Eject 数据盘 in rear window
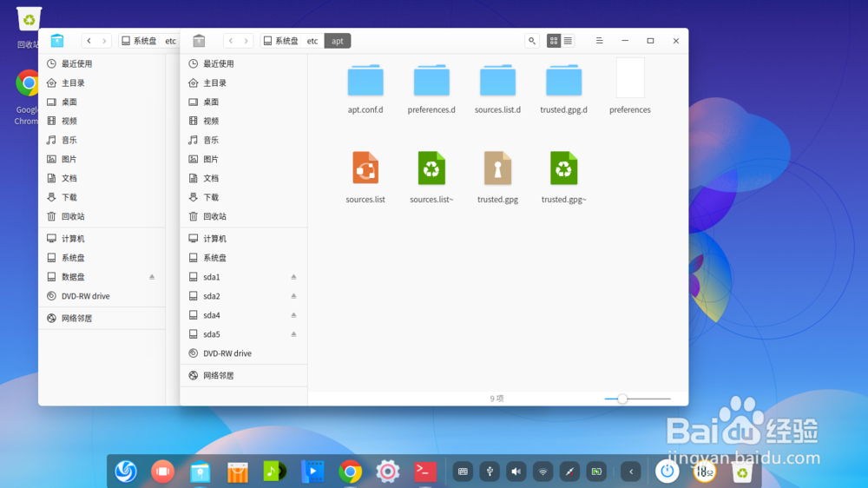Image resolution: width=868 pixels, height=488 pixels. coord(152,277)
